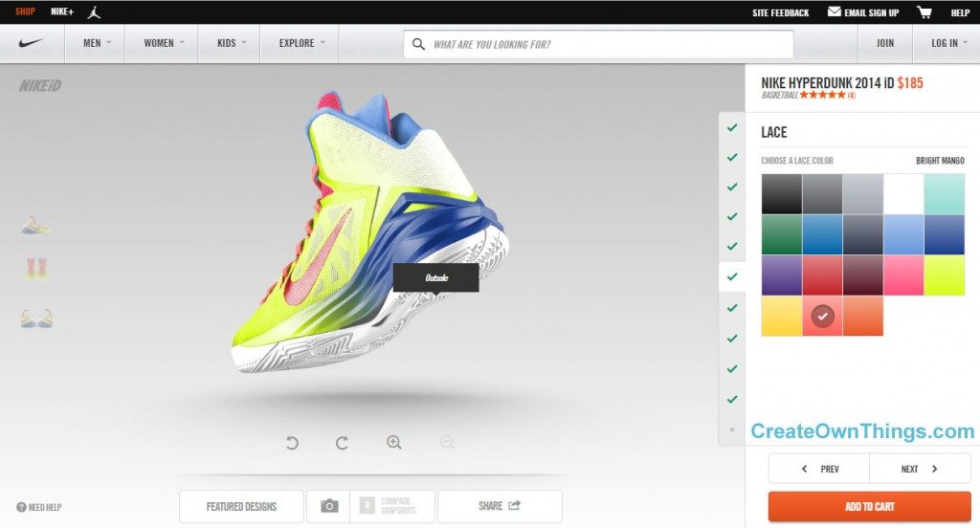980x528 pixels.
Task: Choose the black lace color
Action: click(x=781, y=194)
